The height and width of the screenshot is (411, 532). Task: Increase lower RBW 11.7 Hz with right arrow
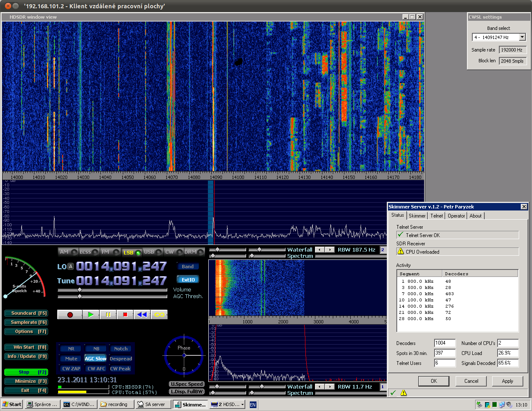coord(329,387)
